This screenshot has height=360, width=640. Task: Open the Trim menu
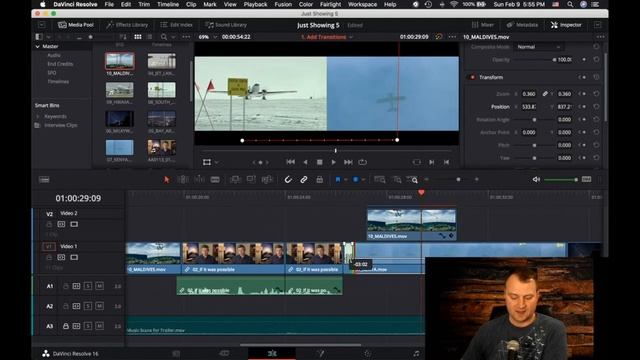pos(144,4)
